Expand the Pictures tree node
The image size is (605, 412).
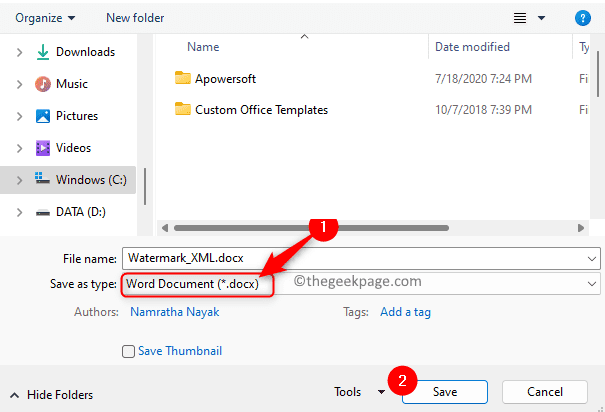coord(19,116)
